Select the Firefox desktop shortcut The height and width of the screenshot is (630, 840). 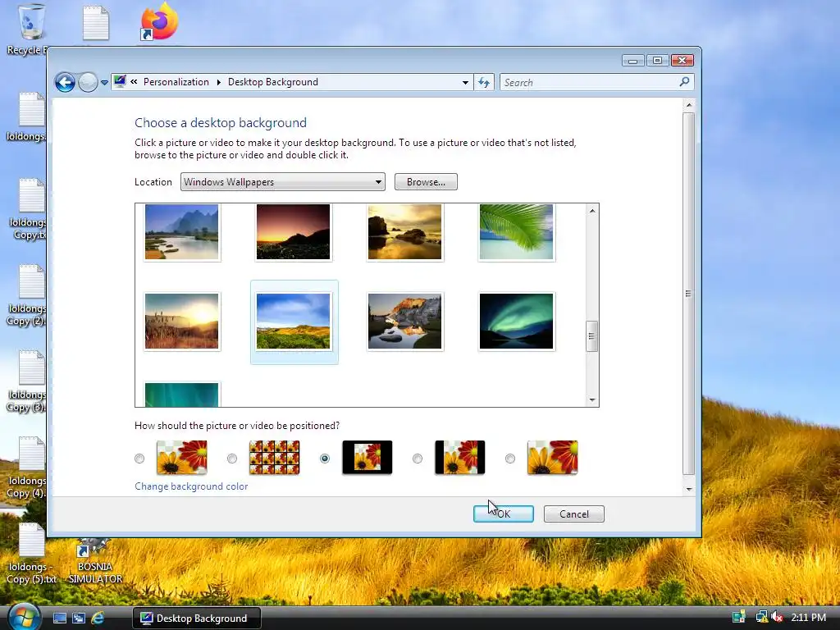[158, 22]
